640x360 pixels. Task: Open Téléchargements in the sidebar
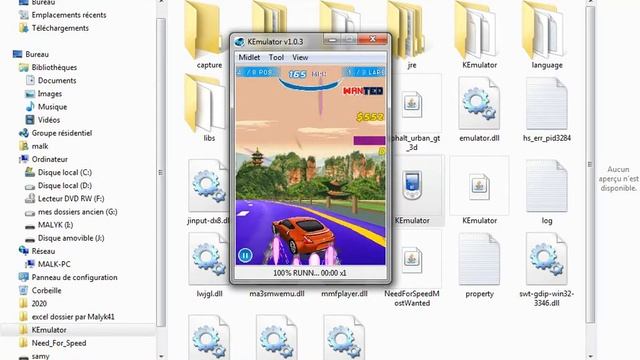[60, 28]
